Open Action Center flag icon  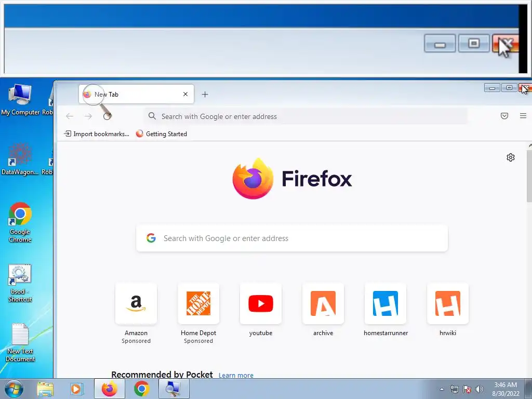(x=467, y=389)
